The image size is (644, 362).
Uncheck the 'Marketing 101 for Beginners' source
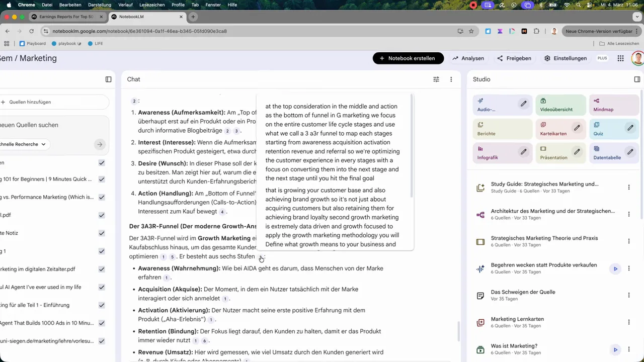pos(101,178)
